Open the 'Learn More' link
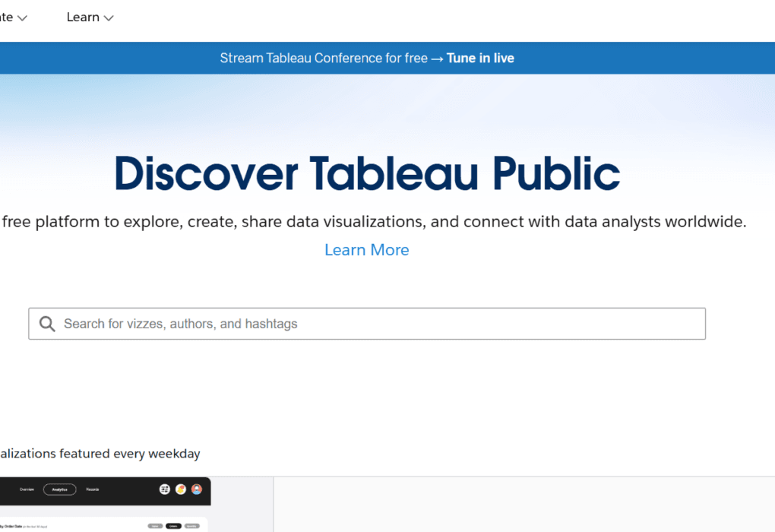The image size is (775, 532). [x=367, y=250]
